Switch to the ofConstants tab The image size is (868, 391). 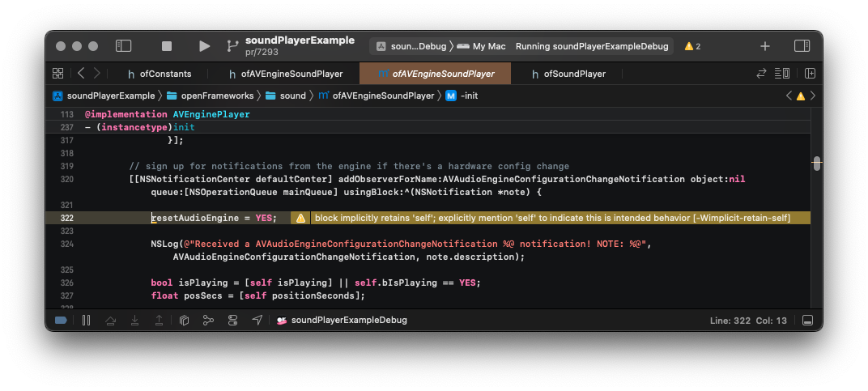pyautogui.click(x=160, y=74)
